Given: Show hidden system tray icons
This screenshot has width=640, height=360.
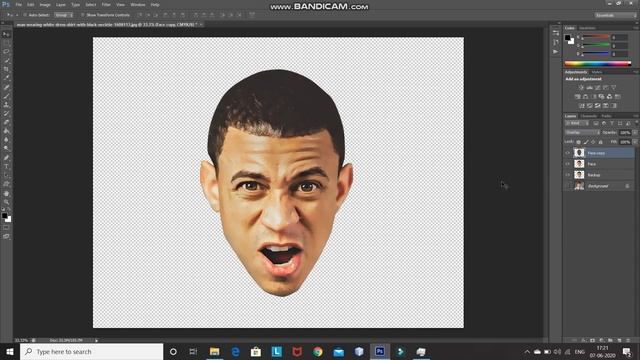Looking at the screenshot, I should (527, 352).
